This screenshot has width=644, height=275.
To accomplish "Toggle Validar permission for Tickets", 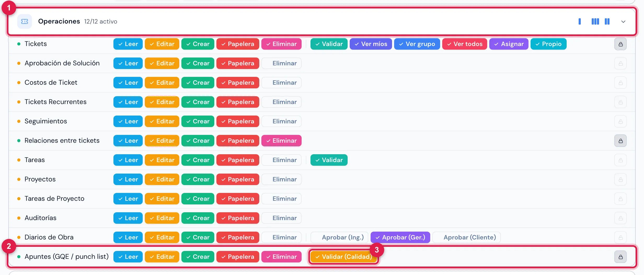I will (329, 44).
